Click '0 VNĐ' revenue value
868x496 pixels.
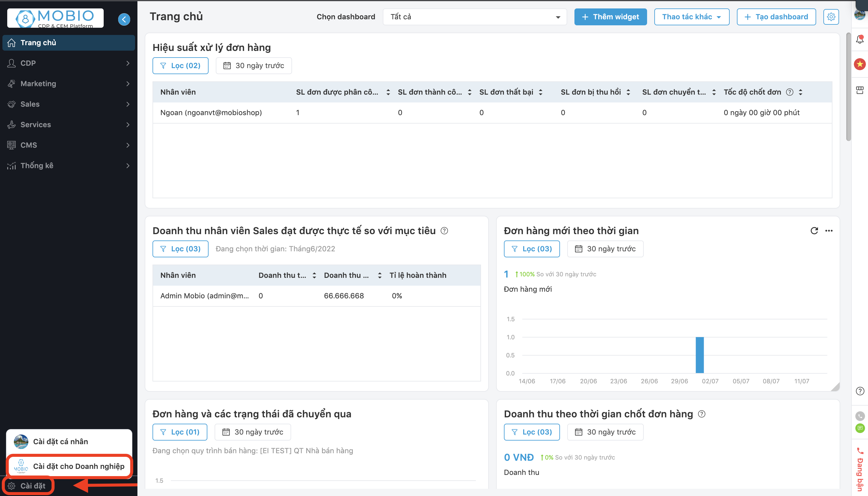(519, 457)
